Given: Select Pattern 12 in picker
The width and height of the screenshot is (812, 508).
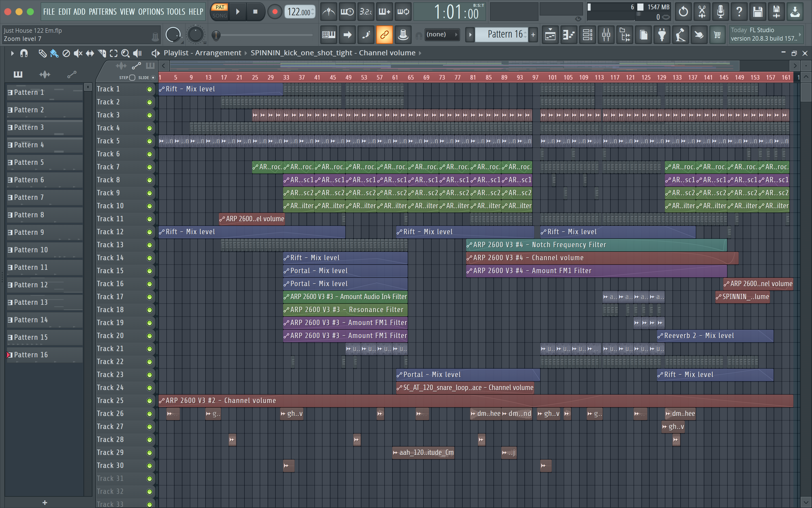Looking at the screenshot, I should [45, 285].
